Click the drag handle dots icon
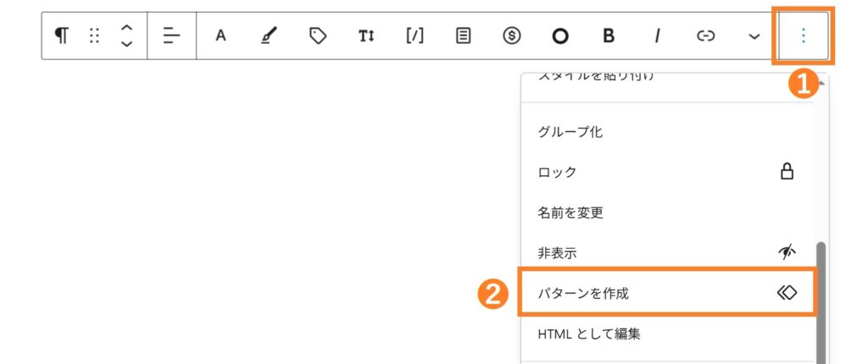Image resolution: width=868 pixels, height=364 pixels. pyautogui.click(x=94, y=36)
